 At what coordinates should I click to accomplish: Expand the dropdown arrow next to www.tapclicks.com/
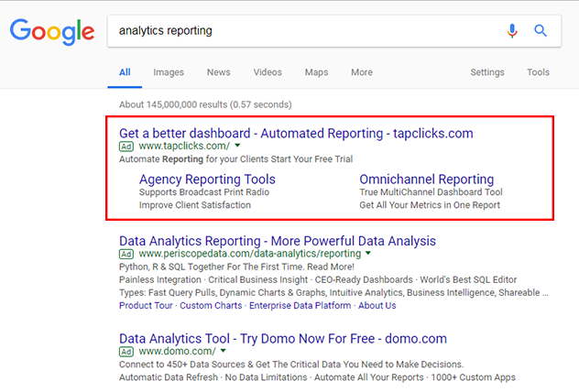(237, 146)
